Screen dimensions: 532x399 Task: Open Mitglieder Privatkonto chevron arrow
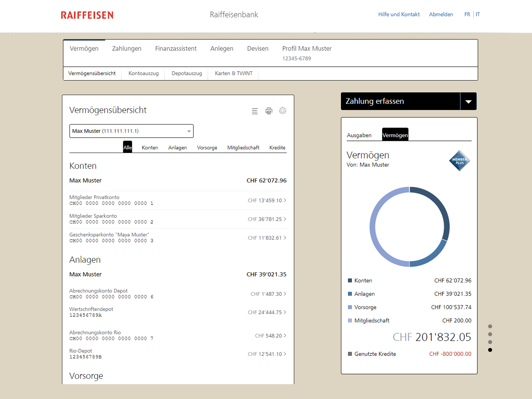point(285,200)
